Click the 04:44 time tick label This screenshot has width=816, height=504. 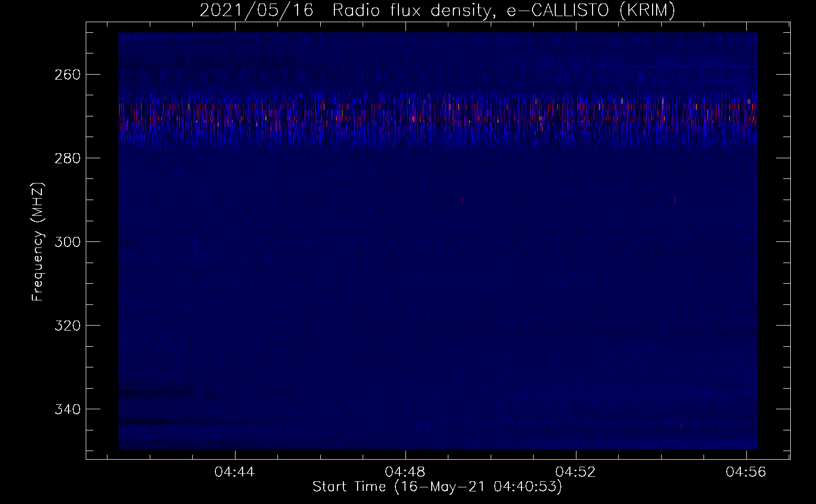(235, 472)
